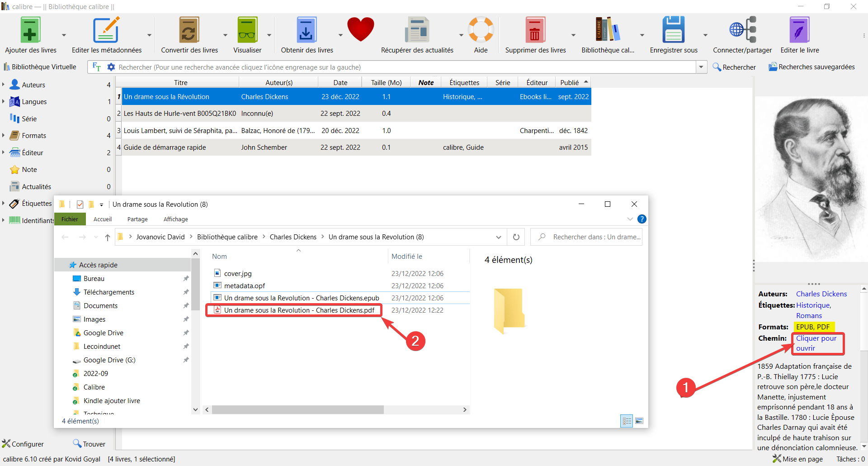This screenshot has width=868, height=466.
Task: Open the Affichage ribbon tab
Action: 176,219
